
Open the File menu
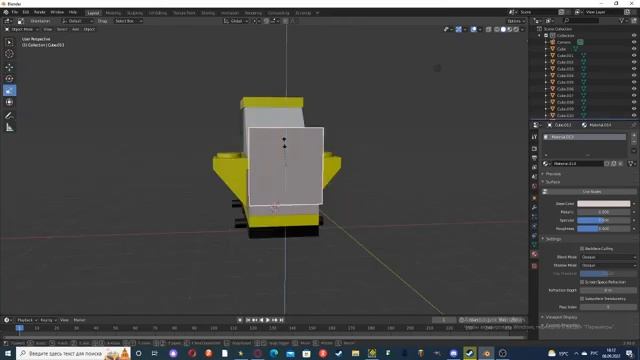(15, 12)
